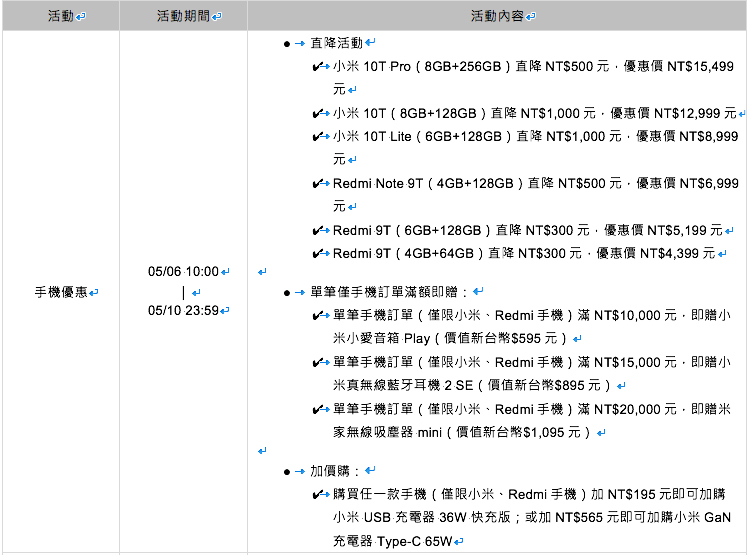The height and width of the screenshot is (555, 749).
Task: Click the round bullet before 直降活動
Action: pyautogui.click(x=287, y=44)
